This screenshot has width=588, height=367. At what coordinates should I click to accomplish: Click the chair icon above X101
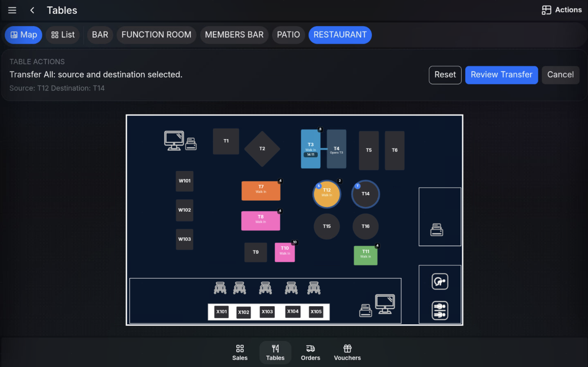[x=220, y=288]
